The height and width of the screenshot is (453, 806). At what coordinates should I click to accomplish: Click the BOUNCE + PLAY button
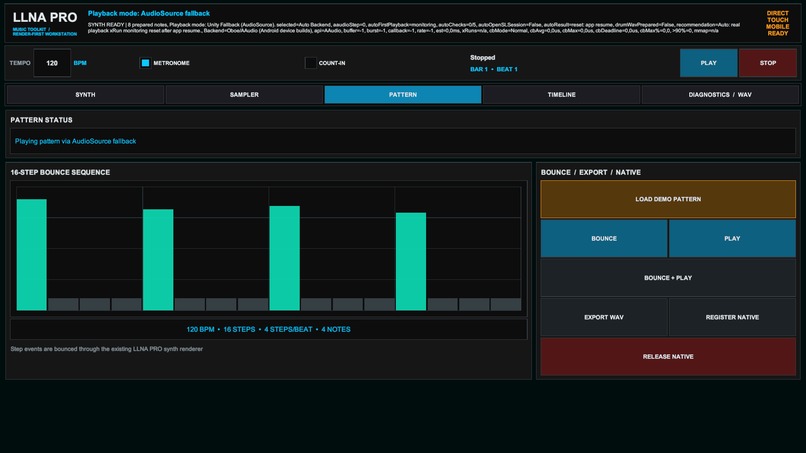click(668, 278)
